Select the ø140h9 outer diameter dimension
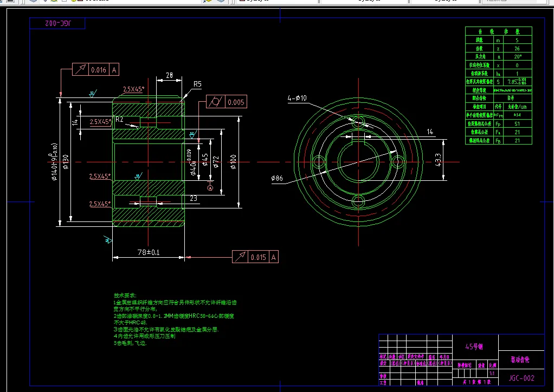This screenshot has height=392, width=554. (54, 162)
